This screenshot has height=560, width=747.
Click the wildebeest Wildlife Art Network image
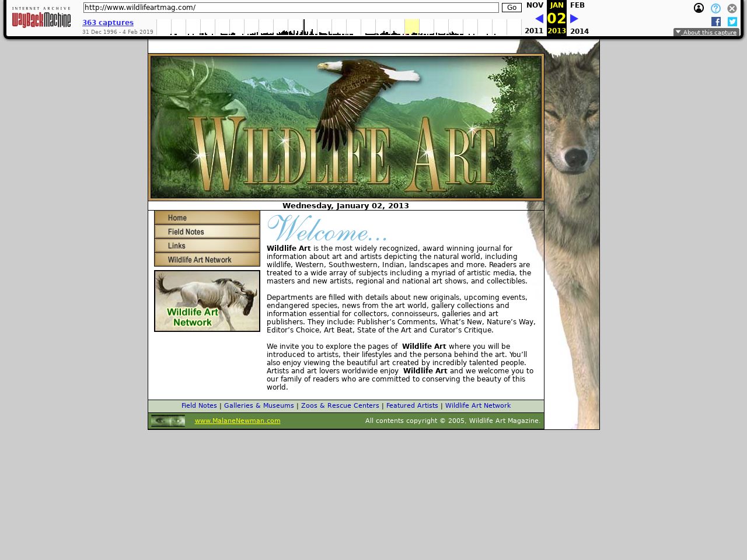[207, 301]
